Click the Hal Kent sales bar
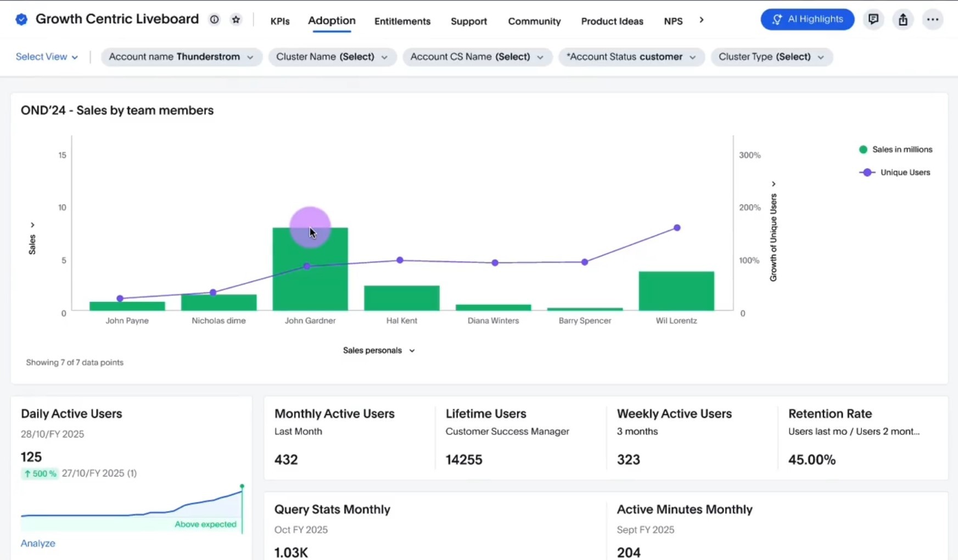 pos(402,298)
